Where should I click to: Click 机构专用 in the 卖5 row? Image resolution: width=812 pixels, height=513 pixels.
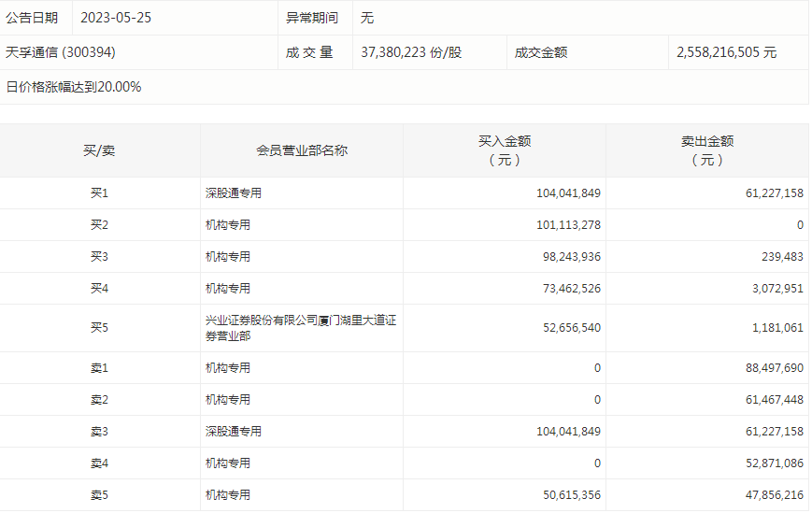[228, 495]
